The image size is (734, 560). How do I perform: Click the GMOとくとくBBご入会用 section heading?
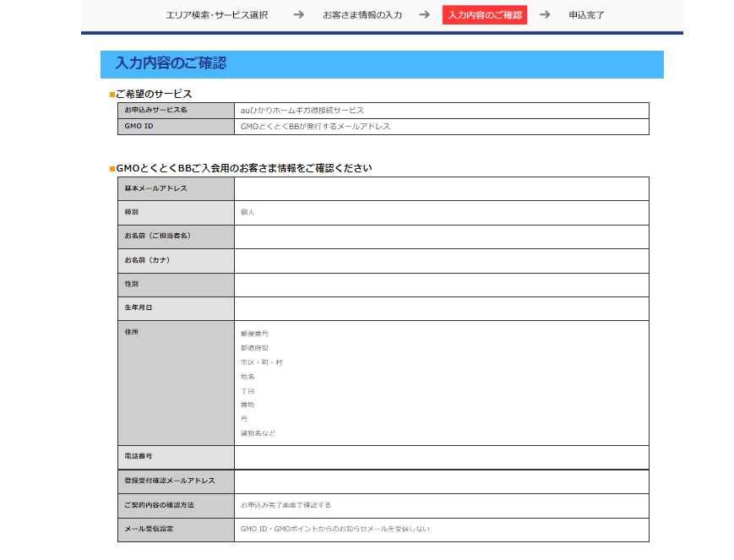coord(244,168)
